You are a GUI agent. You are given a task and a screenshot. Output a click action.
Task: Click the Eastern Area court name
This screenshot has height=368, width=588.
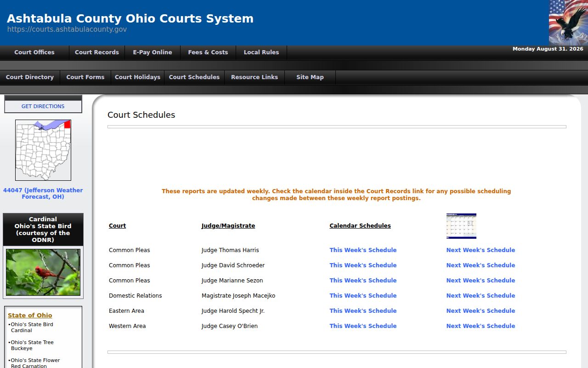[126, 311]
